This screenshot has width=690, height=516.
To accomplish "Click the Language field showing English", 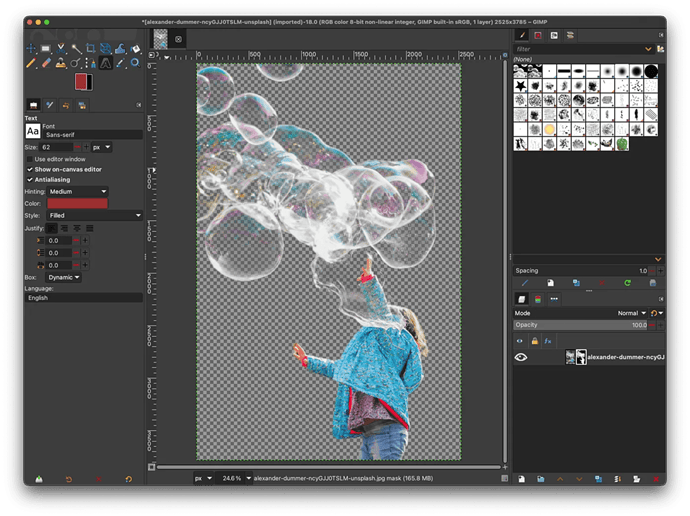I will tap(84, 298).
